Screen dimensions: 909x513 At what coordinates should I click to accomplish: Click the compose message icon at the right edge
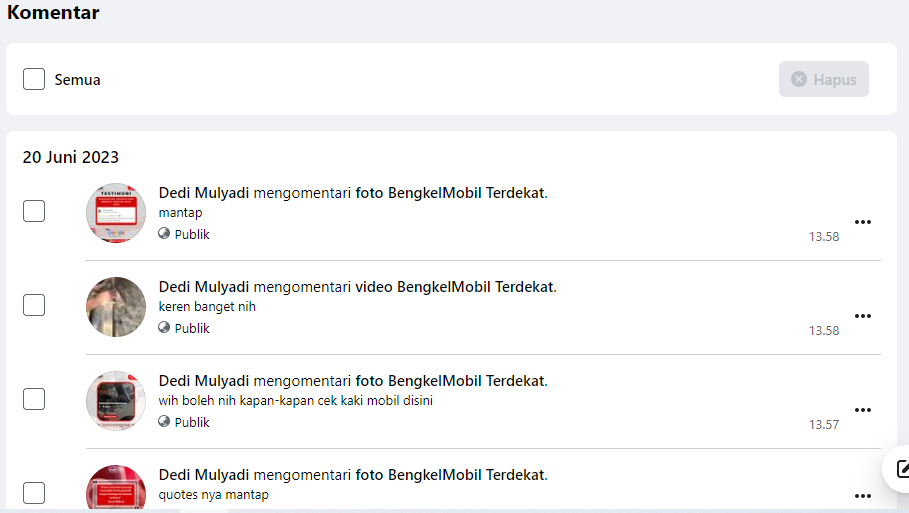[901, 468]
